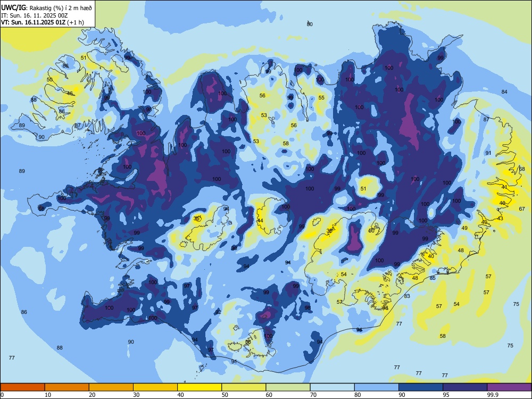This screenshot has height=399, width=532.
Task: Choose the golden 30–40 legend swatch
Action: pos(155,387)
